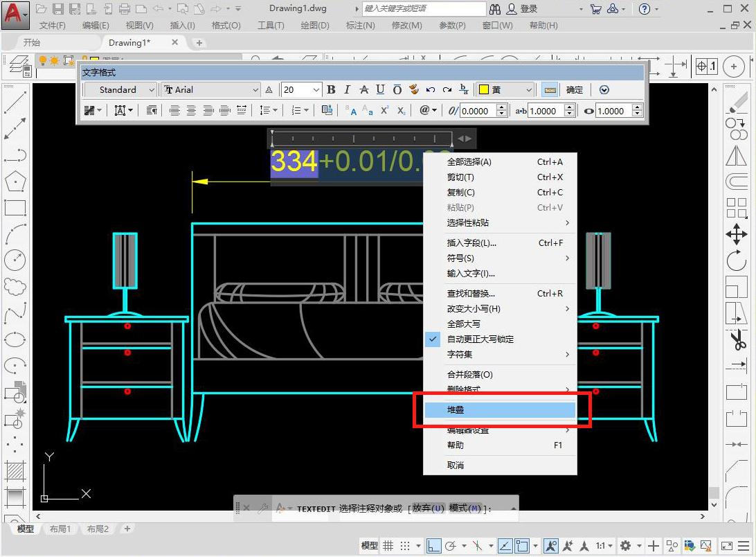Apply bold formatting in the text editor
Image resolution: width=756 pixels, height=557 pixels.
pyautogui.click(x=331, y=89)
